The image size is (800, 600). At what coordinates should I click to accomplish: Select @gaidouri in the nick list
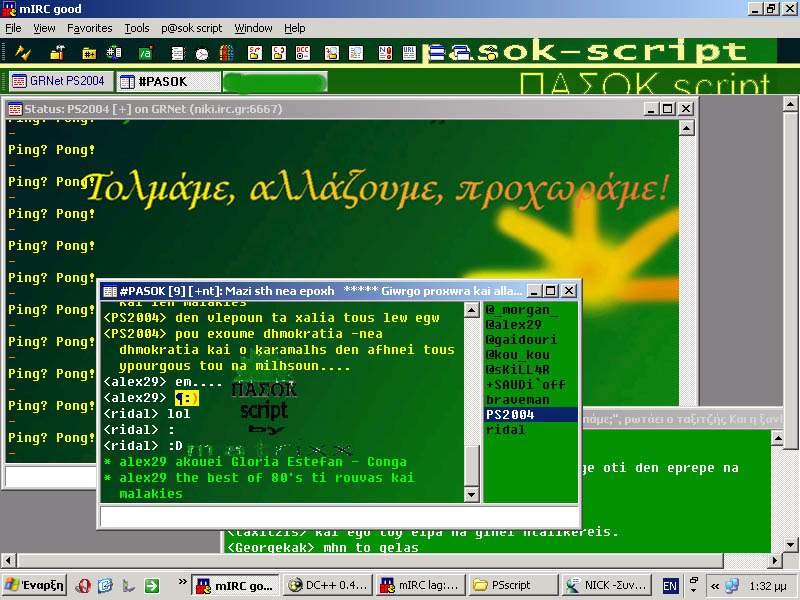click(x=530, y=339)
